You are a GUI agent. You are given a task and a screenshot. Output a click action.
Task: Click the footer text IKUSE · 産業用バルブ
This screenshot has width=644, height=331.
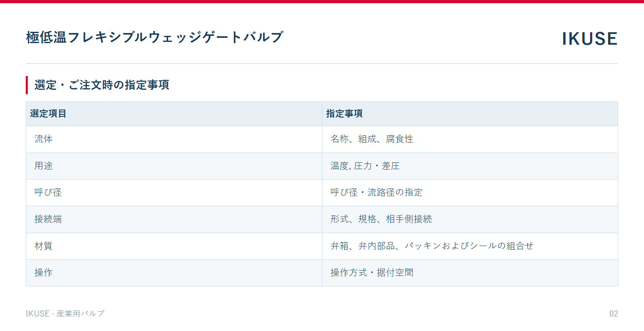tap(65, 314)
